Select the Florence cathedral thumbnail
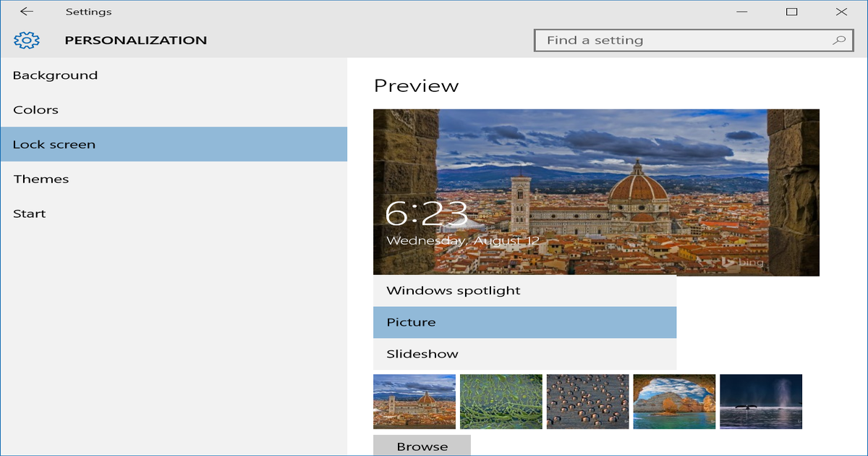This screenshot has width=868, height=456. point(414,401)
